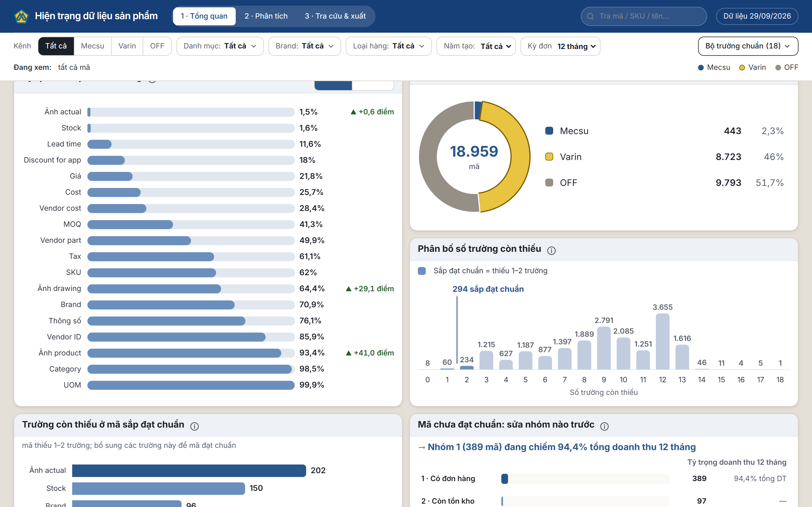Open the 3 · Tra cứu & xuất tab
This screenshot has height=507, width=812.
pos(335,16)
